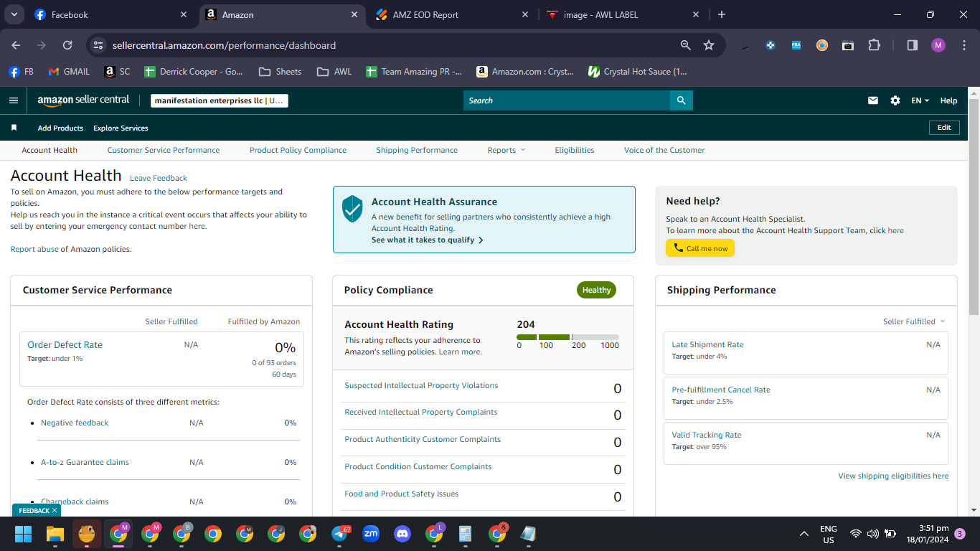Open the Windows Start menu

24,534
